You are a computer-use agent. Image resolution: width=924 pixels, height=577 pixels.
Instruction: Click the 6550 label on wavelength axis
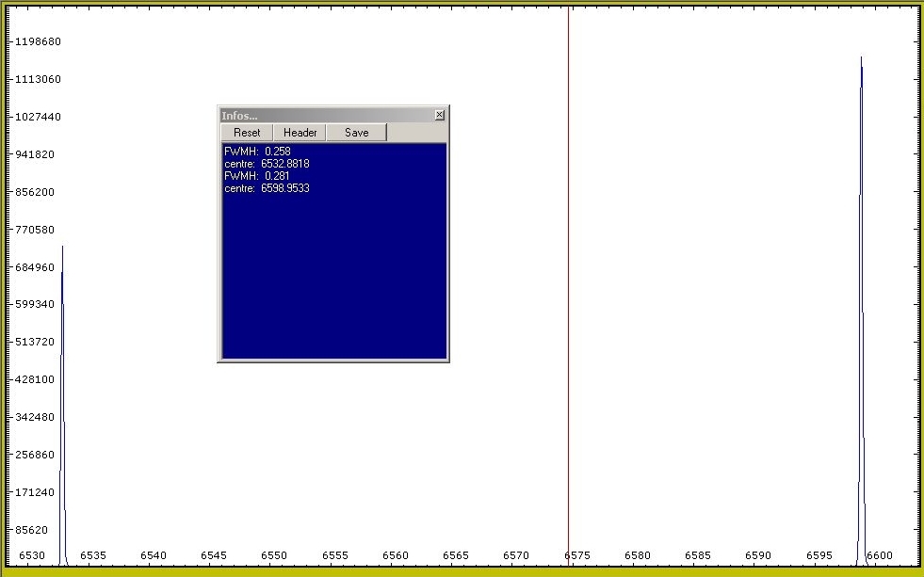[x=274, y=556]
